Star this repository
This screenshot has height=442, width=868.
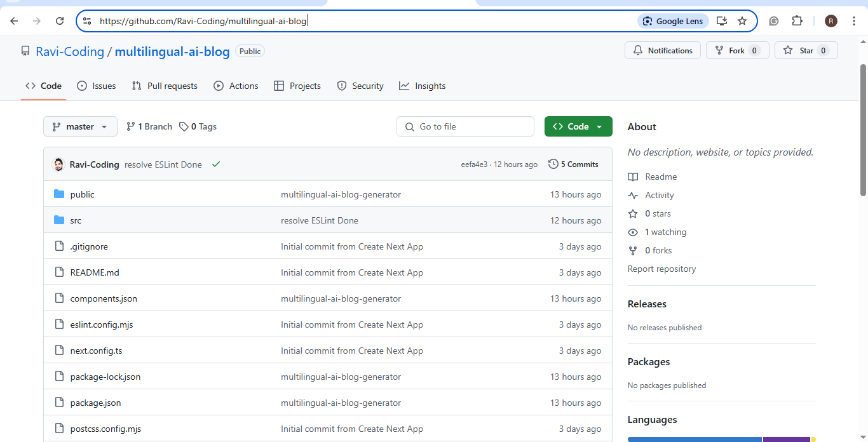click(x=806, y=50)
